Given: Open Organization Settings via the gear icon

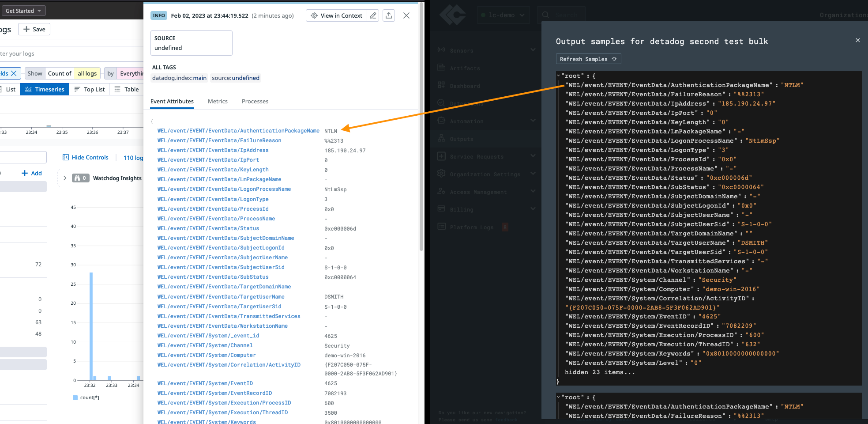Looking at the screenshot, I should [x=441, y=174].
